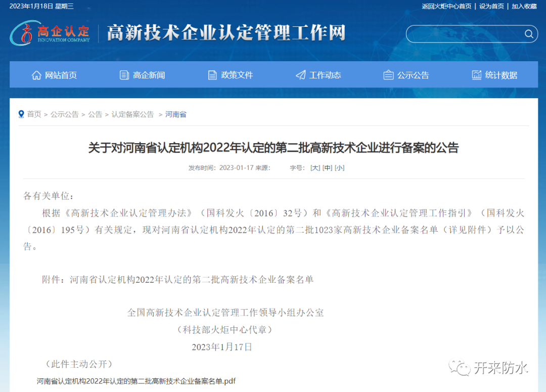This screenshot has height=392, width=546.
Task: Click the announcement icon on 公示公告
Action: (x=388, y=74)
